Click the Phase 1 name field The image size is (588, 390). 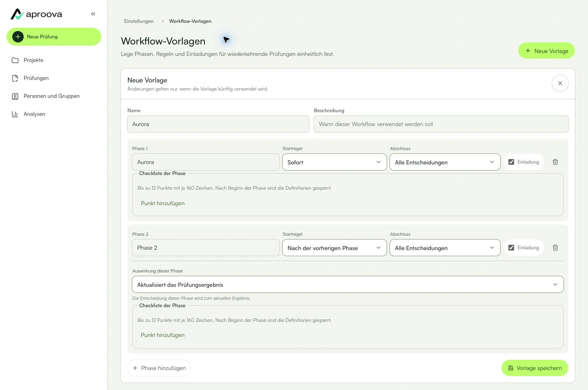(x=206, y=162)
